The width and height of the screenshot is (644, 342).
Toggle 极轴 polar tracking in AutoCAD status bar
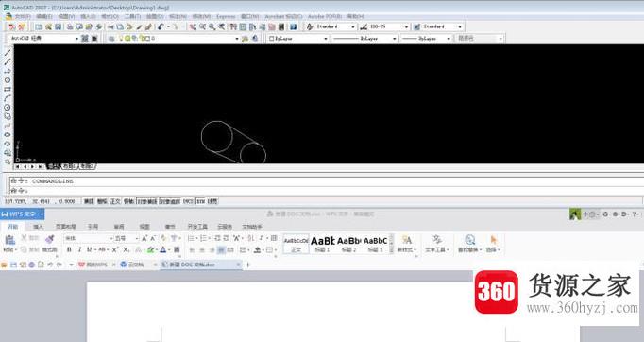pos(129,201)
